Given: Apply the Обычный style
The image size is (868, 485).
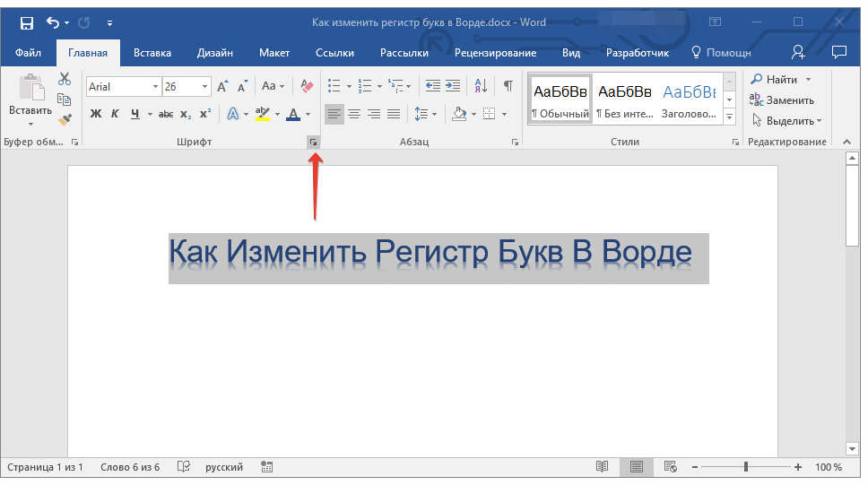Looking at the screenshot, I should pos(560,99).
